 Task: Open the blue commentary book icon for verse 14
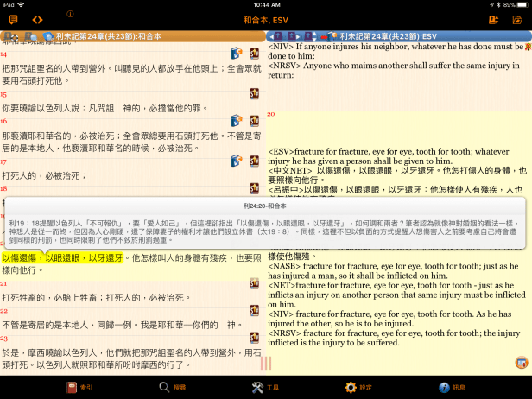(x=235, y=54)
